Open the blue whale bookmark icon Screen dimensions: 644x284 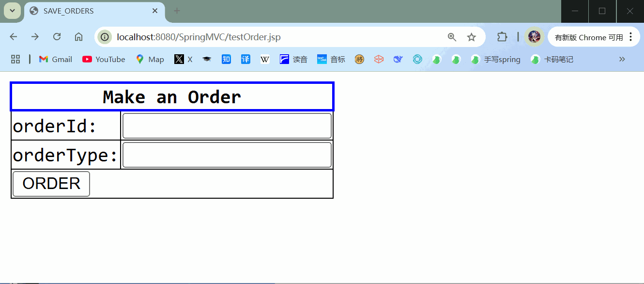click(398, 59)
